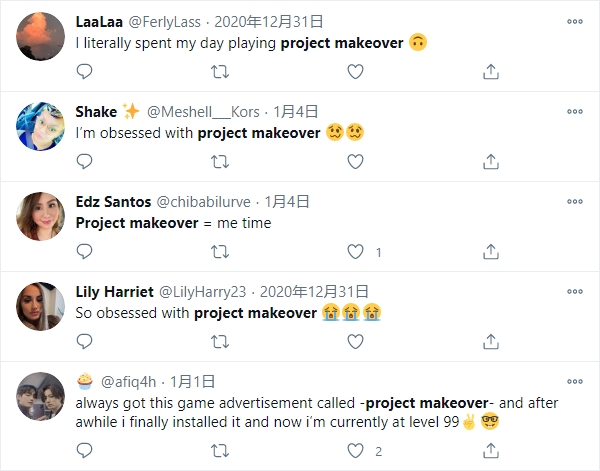Click Shake's profile avatar

(42, 125)
